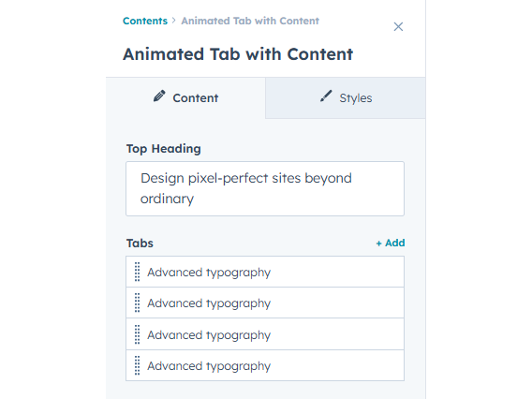532x399 pixels.
Task: Grab the drag handle of third tab row
Action: (137, 334)
